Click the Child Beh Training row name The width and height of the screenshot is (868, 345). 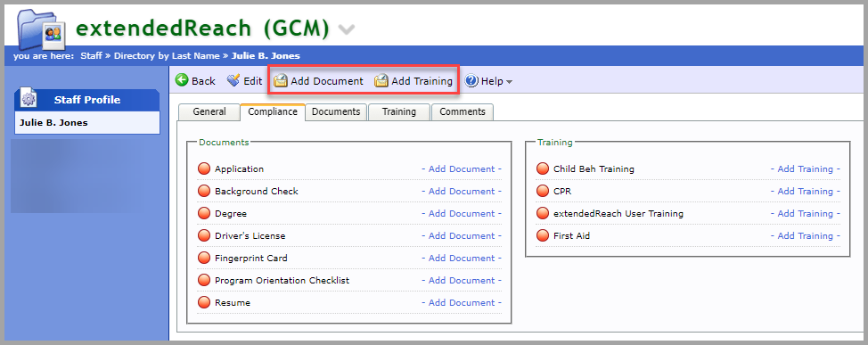(594, 168)
